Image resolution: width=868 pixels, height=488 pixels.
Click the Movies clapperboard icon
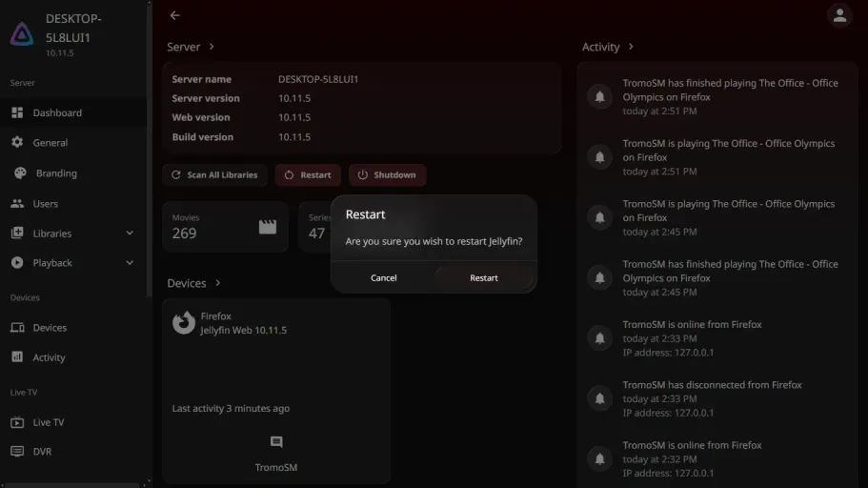[x=268, y=227]
